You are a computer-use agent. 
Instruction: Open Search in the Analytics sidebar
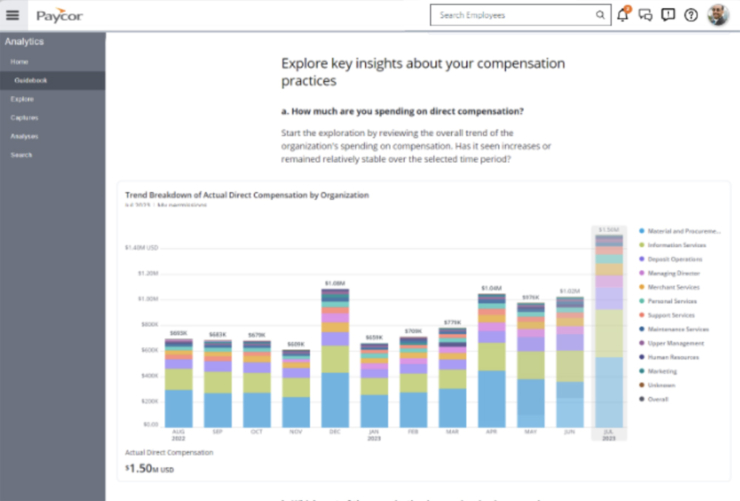point(21,155)
